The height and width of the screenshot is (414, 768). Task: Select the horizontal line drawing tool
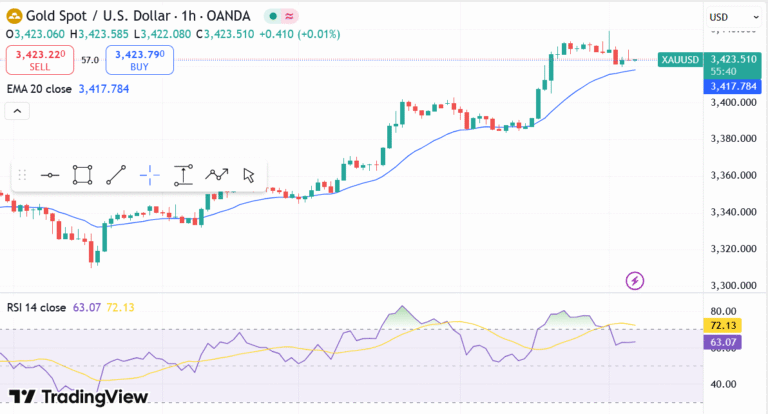[50, 175]
